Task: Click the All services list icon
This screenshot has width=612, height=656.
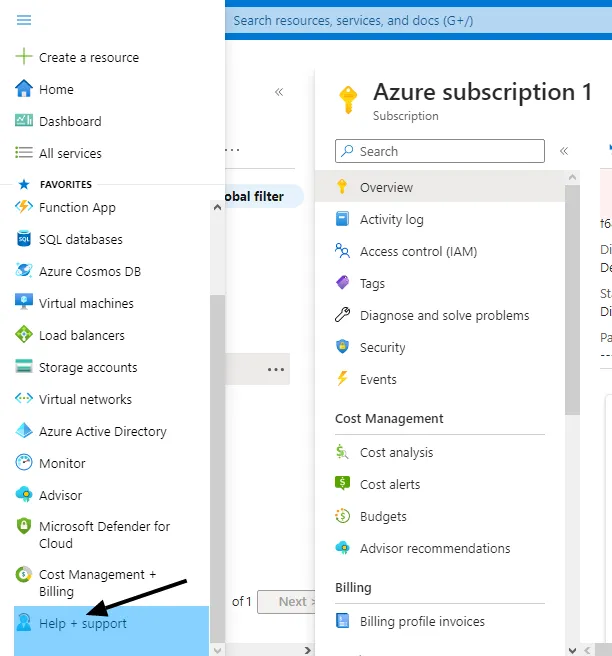Action: pyautogui.click(x=24, y=153)
